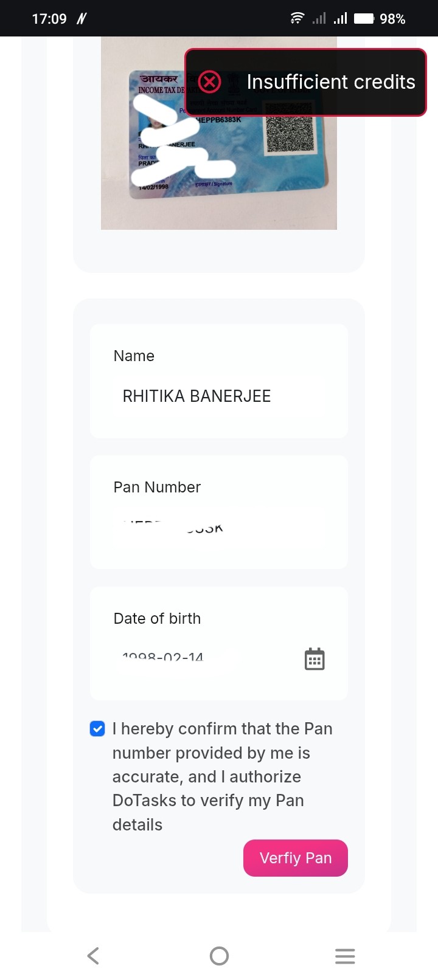Tap the Date of birth label
This screenshot has height=980, width=438.
coord(157,618)
